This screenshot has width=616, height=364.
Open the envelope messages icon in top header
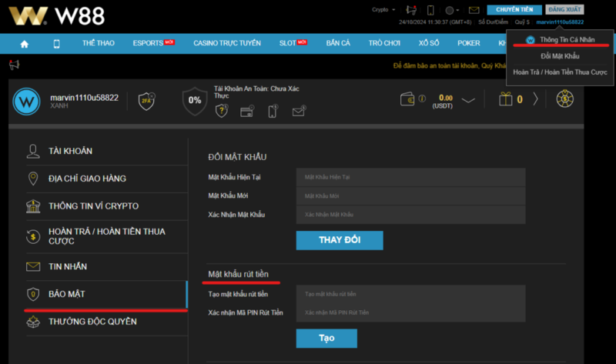tap(474, 10)
